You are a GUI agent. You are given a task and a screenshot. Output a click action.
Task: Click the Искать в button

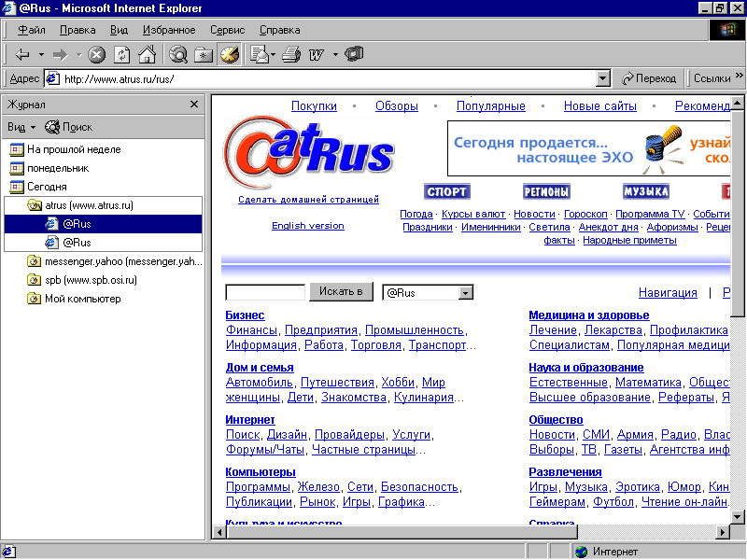tap(341, 291)
